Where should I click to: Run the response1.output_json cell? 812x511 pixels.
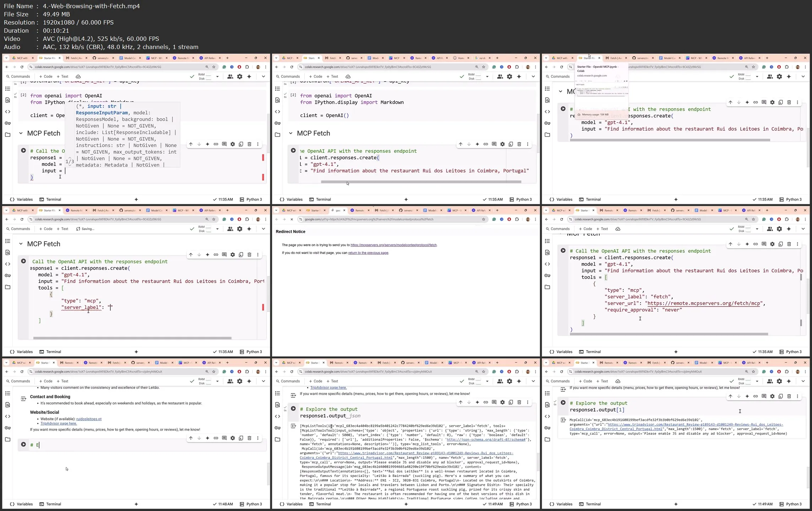[x=293, y=409]
